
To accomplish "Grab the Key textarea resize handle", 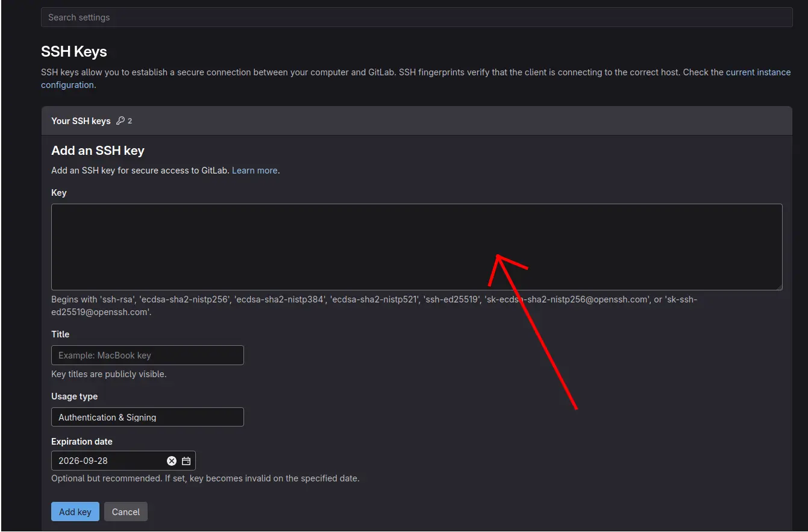I will (779, 287).
